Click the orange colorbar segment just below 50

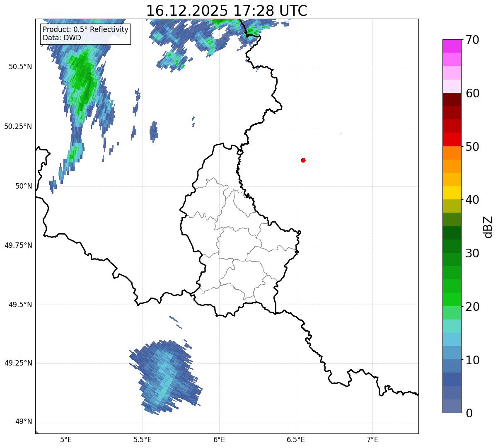(452, 153)
